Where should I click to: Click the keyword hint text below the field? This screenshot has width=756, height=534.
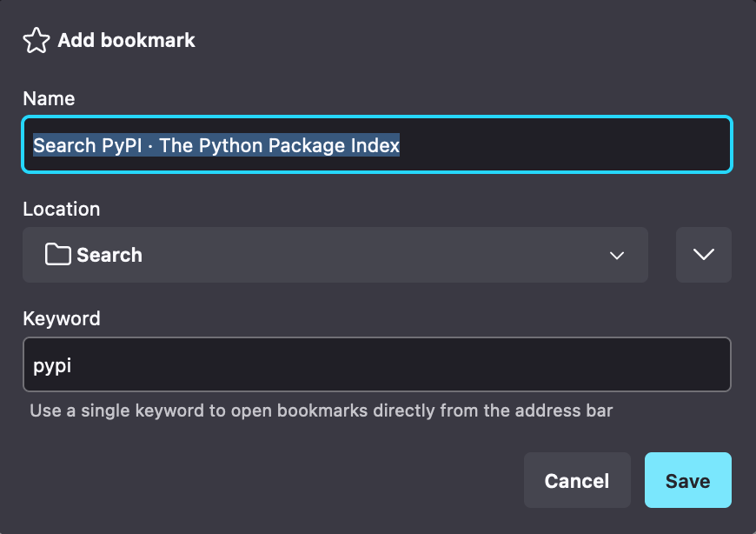pos(322,411)
